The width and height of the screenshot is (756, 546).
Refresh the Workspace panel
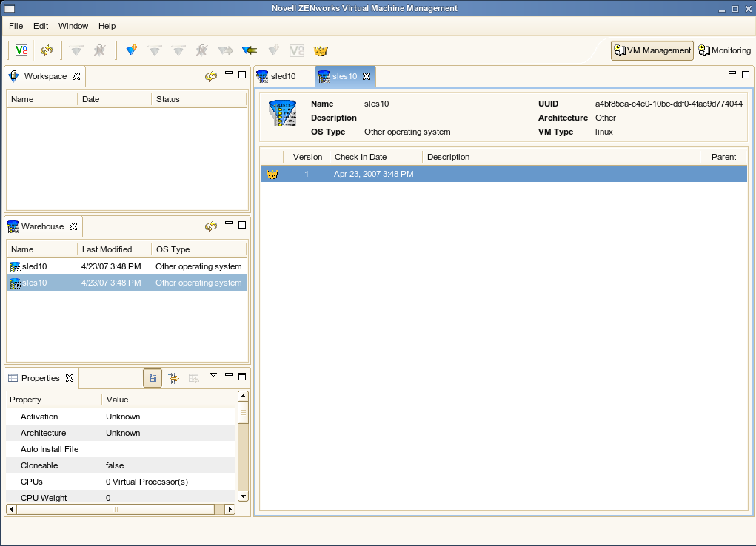click(x=211, y=76)
